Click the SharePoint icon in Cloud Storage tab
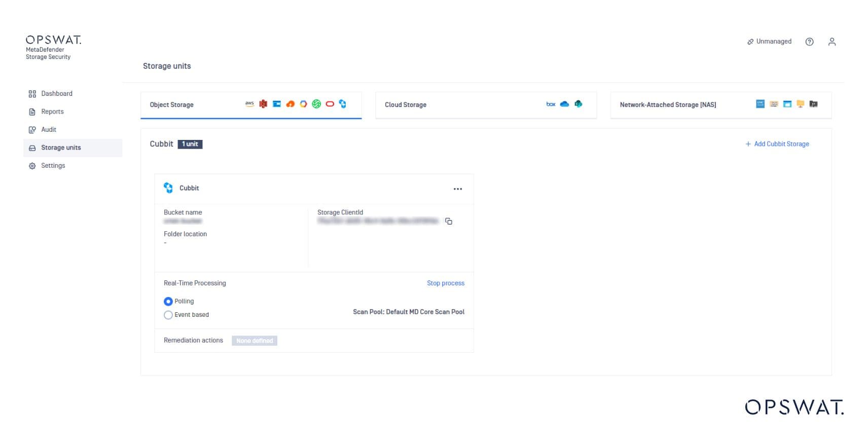Image resolution: width=868 pixels, height=439 pixels. [578, 104]
